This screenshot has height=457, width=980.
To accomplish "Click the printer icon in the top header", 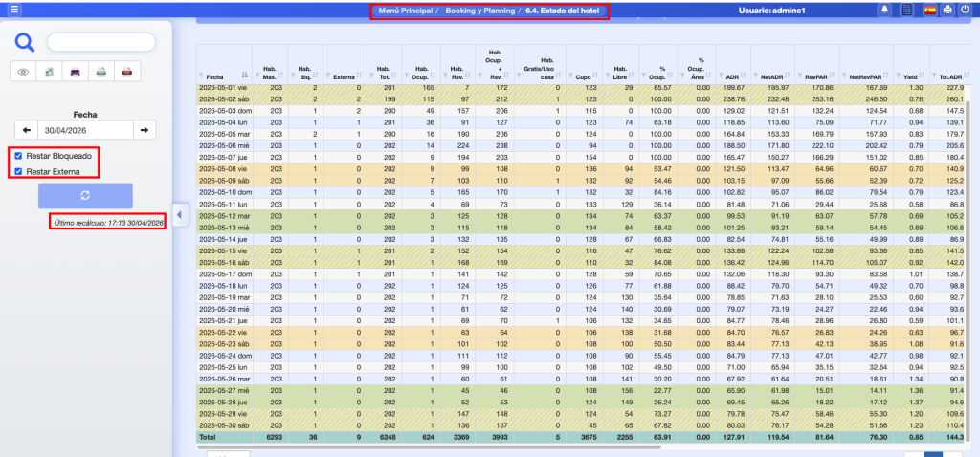I will pos(947,10).
